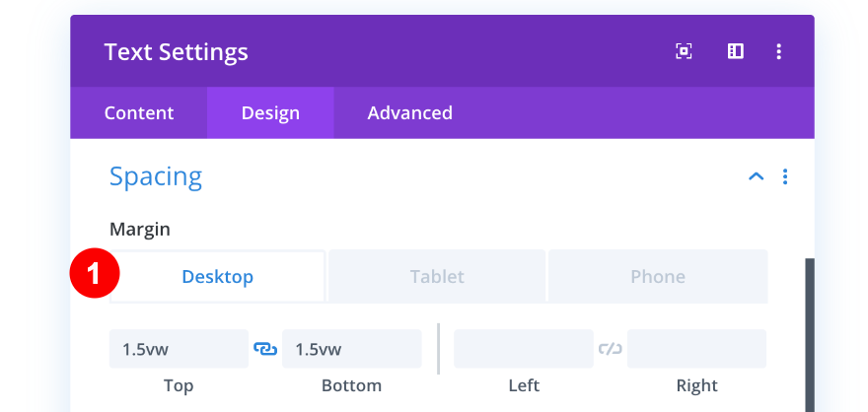Switch to the Content tab

(x=139, y=112)
